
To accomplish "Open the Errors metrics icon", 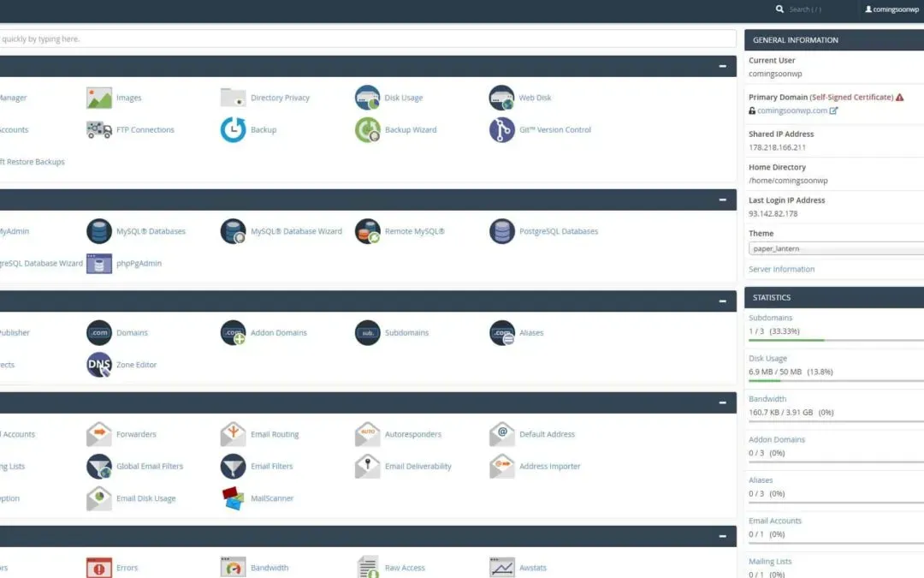I will tap(99, 568).
